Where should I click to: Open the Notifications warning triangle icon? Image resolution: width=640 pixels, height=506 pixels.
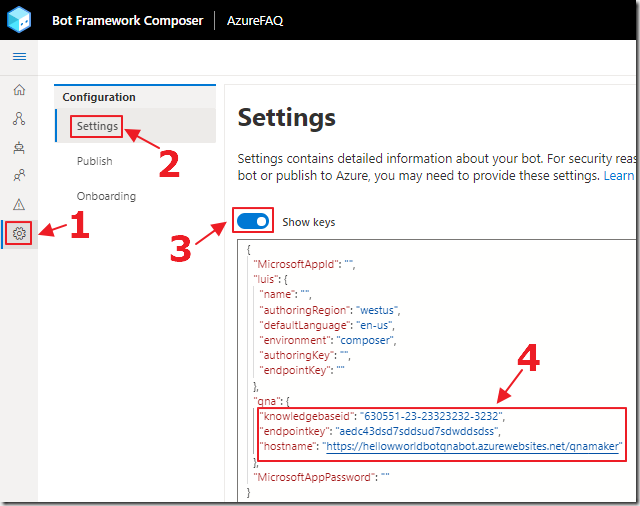[x=19, y=204]
